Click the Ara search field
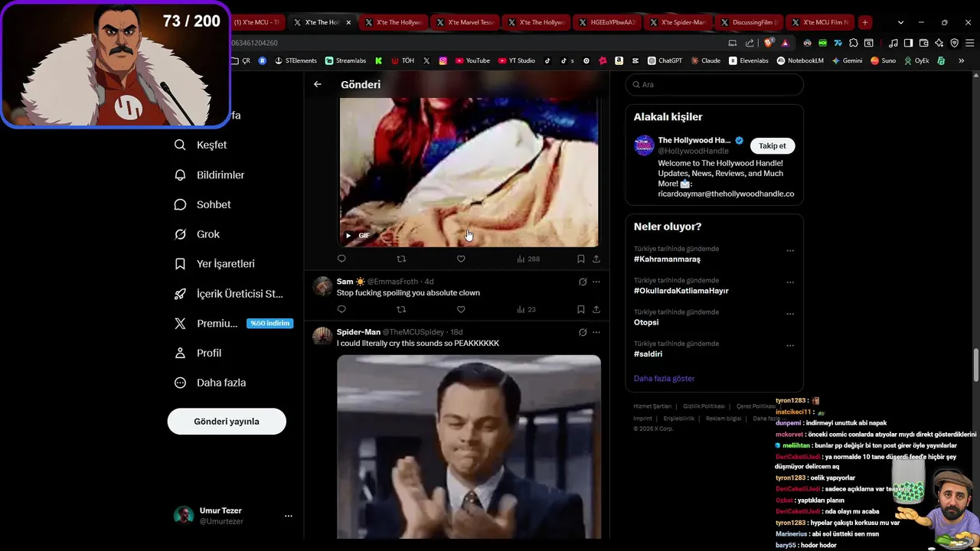Screen dimensions: 980x551 tap(714, 84)
